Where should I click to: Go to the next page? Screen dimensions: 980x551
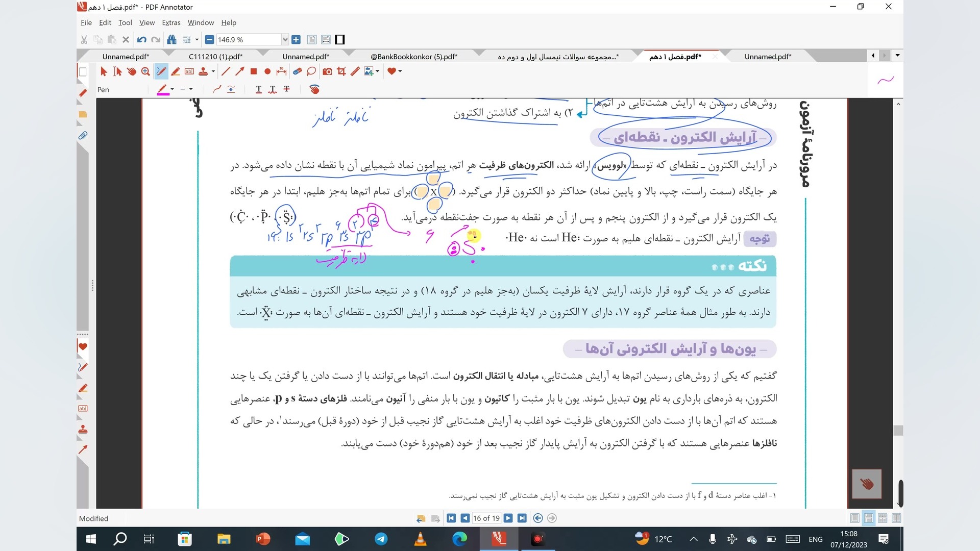point(508,518)
